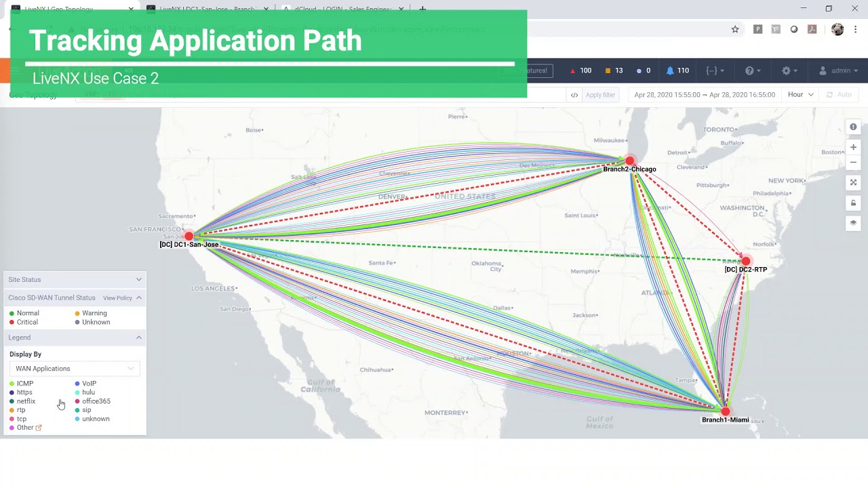Switch to dCloud LOGIN browser tab
Screen dimensions: 868x488
(x=342, y=9)
